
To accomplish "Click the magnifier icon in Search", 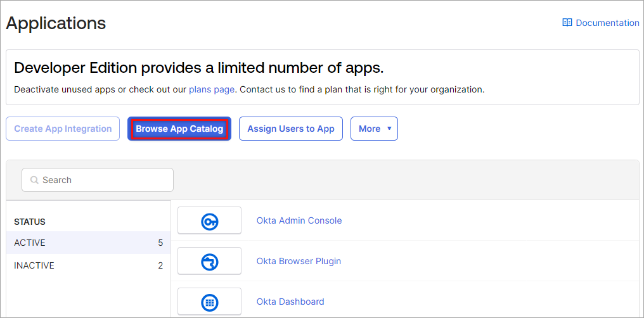I will click(x=34, y=180).
